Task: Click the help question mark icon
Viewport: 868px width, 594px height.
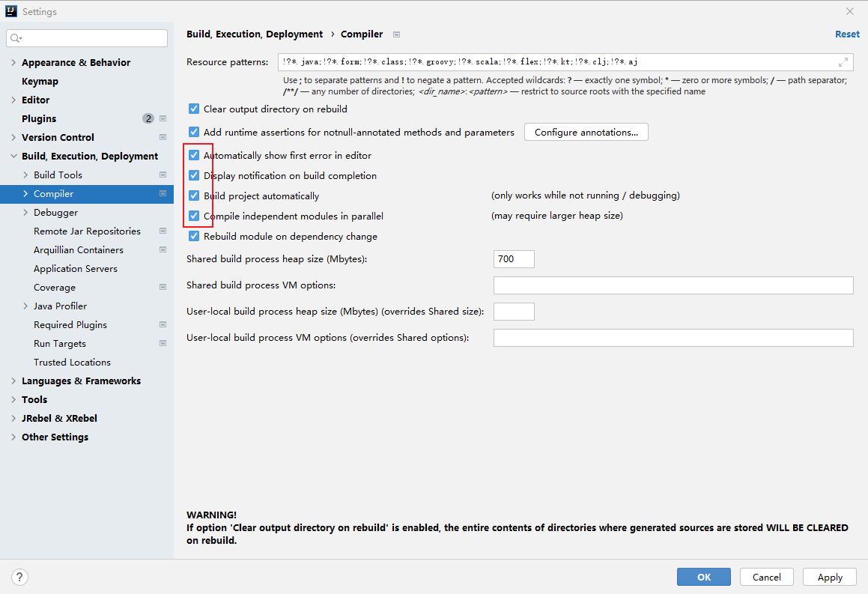Action: 19,577
